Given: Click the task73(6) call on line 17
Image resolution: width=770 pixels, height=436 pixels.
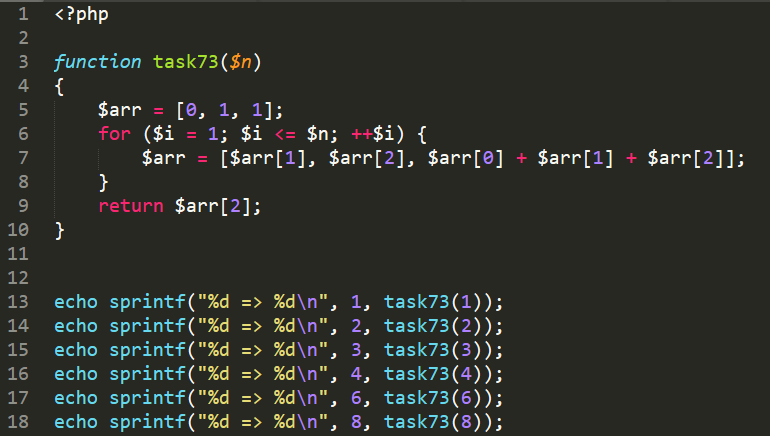Looking at the screenshot, I should [x=433, y=398].
